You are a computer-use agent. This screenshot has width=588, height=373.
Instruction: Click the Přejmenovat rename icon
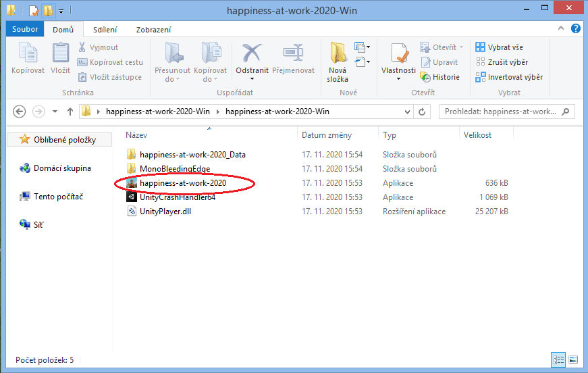point(293,53)
